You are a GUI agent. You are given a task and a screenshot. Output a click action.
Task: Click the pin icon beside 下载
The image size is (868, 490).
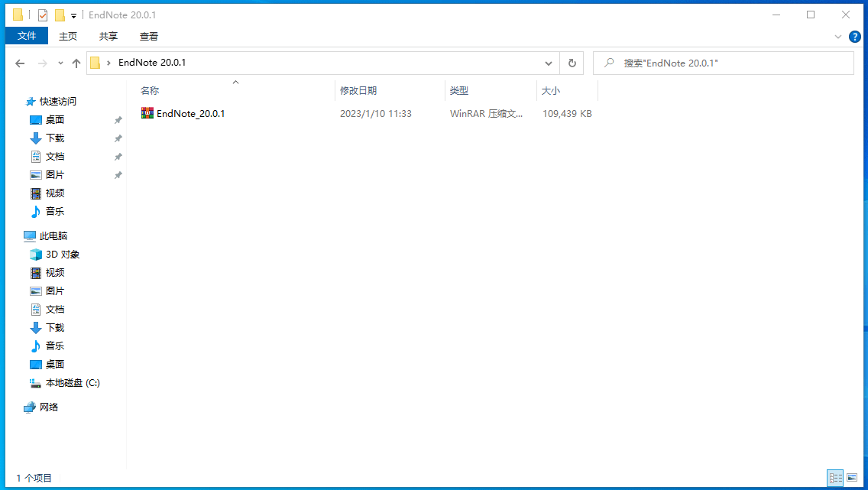coord(118,138)
